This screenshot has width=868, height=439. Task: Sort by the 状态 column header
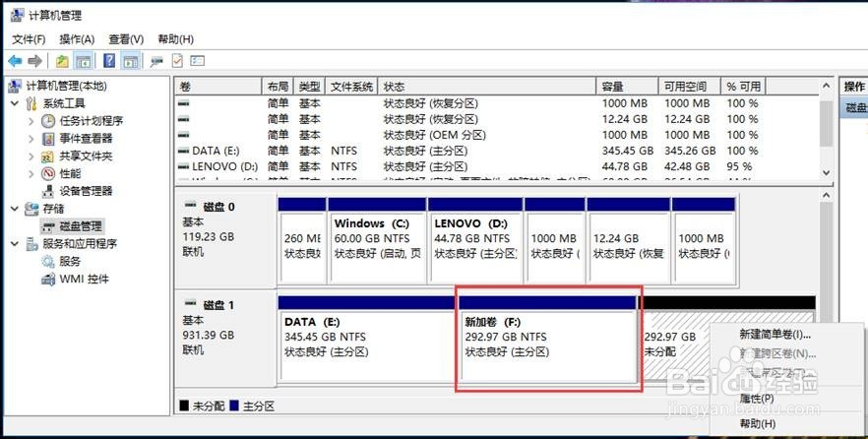tap(487, 87)
